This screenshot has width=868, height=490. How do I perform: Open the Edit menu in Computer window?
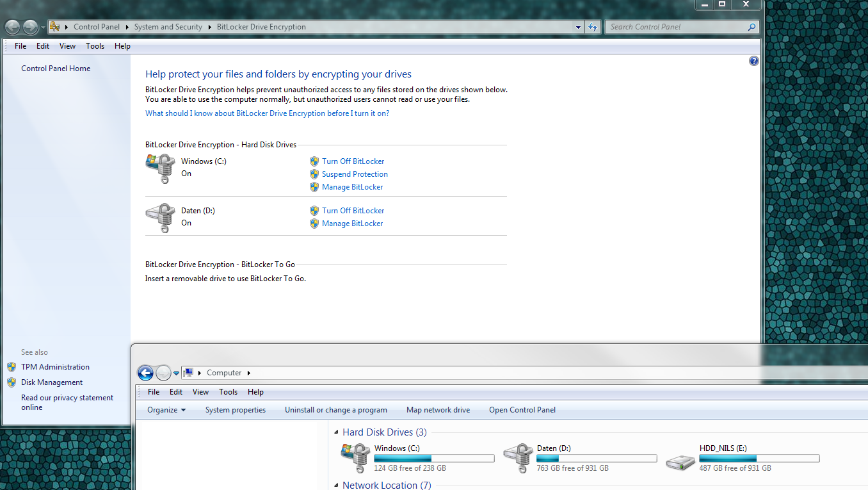click(176, 392)
